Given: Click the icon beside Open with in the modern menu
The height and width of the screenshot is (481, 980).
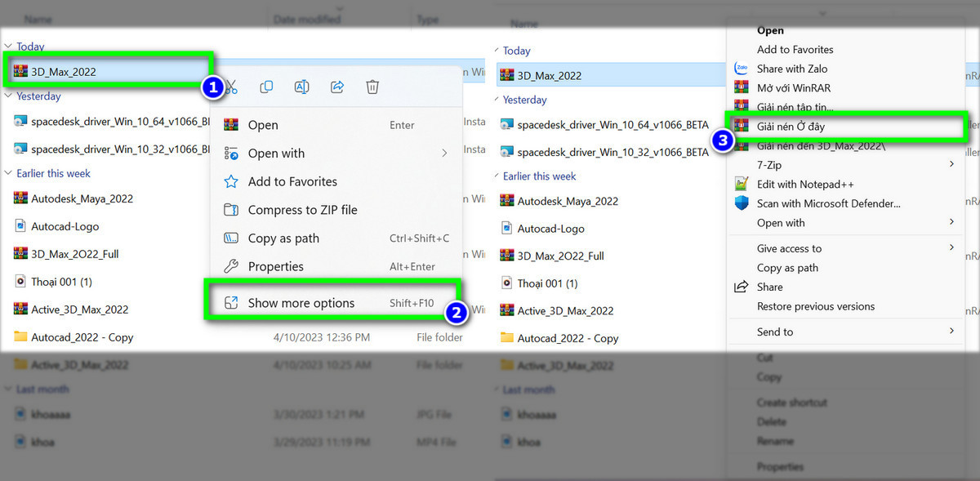Looking at the screenshot, I should click(231, 154).
